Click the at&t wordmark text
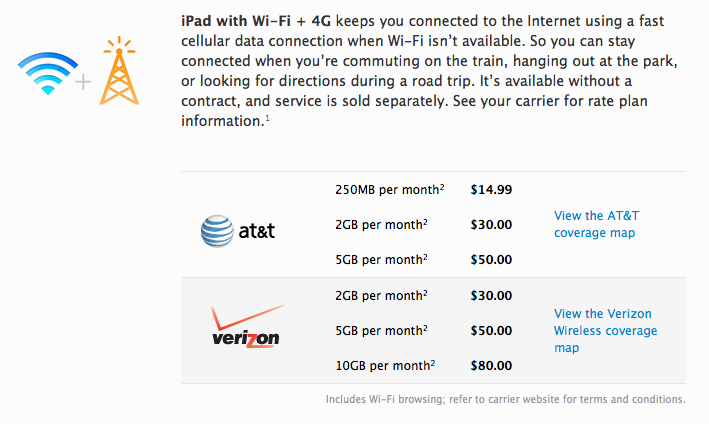The height and width of the screenshot is (424, 709). pos(256,231)
